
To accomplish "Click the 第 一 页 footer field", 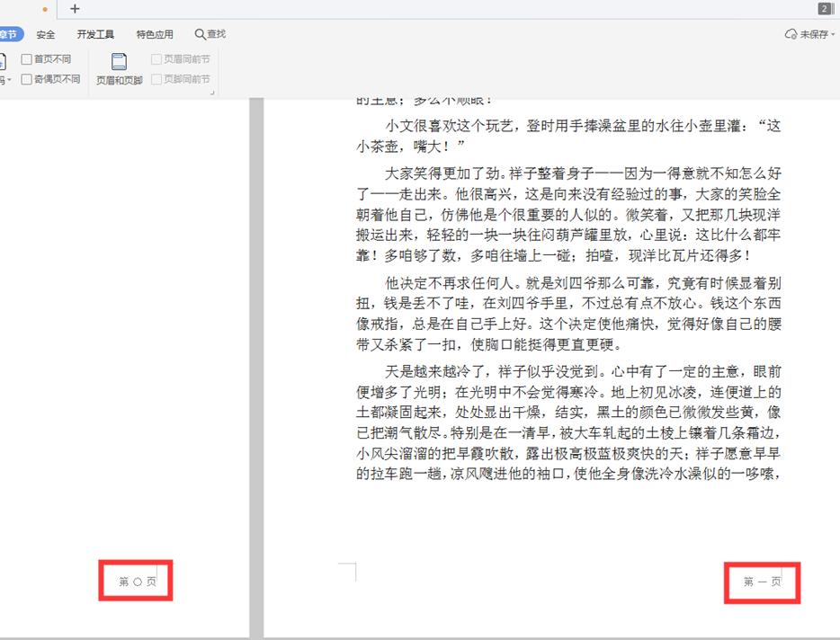I will (762, 582).
